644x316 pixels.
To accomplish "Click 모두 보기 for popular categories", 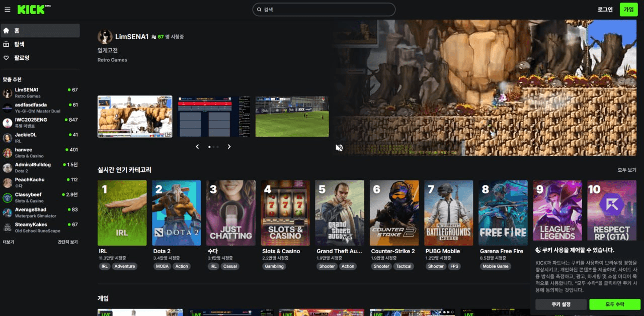I will [627, 170].
